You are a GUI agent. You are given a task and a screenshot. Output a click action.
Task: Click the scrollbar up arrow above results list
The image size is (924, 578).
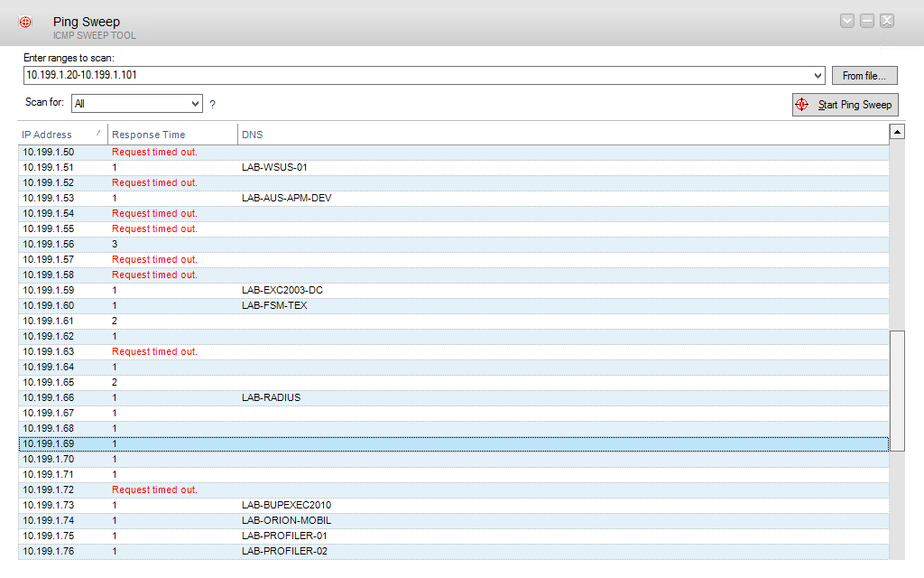pyautogui.click(x=897, y=130)
